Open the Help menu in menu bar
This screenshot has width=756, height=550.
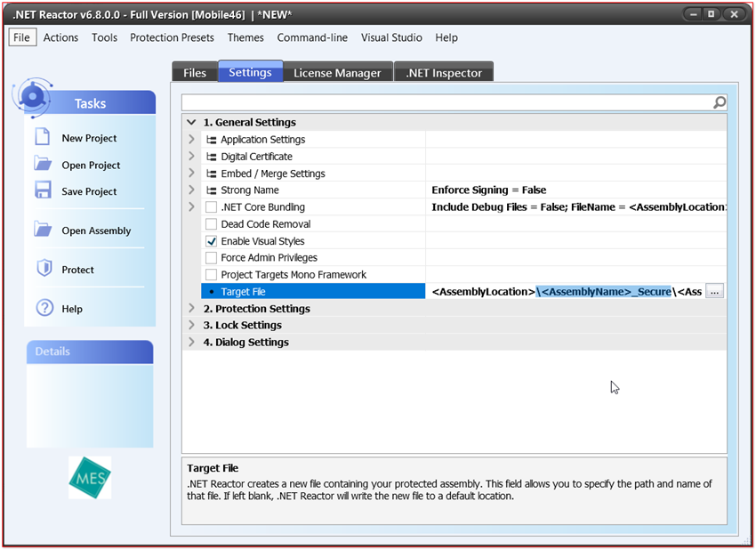(446, 37)
